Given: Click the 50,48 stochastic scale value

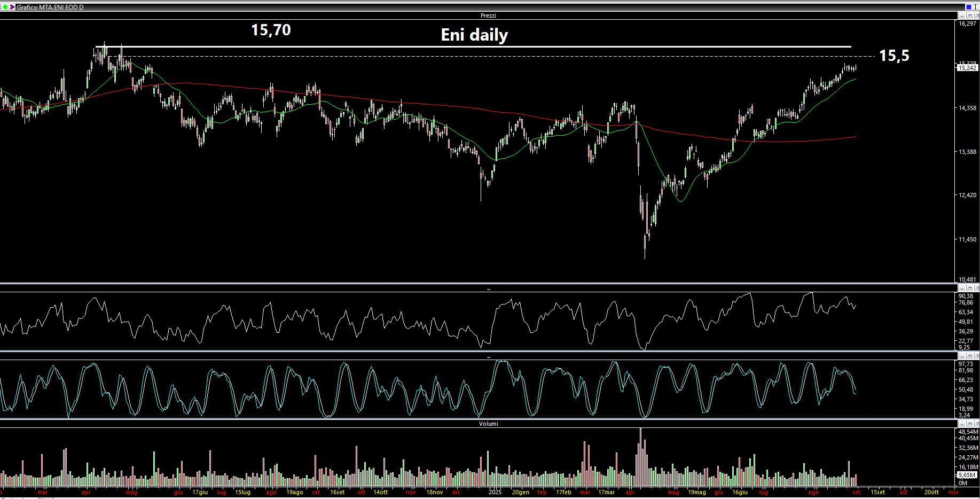Looking at the screenshot, I should click(x=966, y=389).
